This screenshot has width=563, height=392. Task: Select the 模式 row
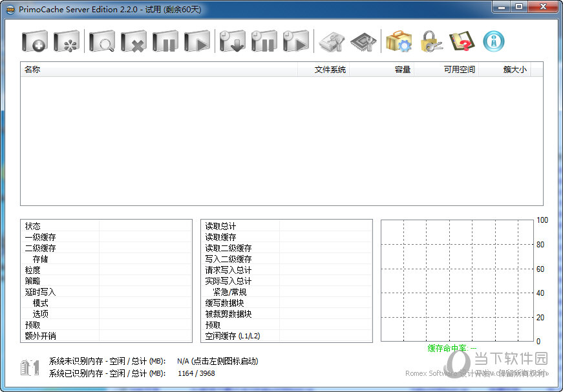point(106,303)
